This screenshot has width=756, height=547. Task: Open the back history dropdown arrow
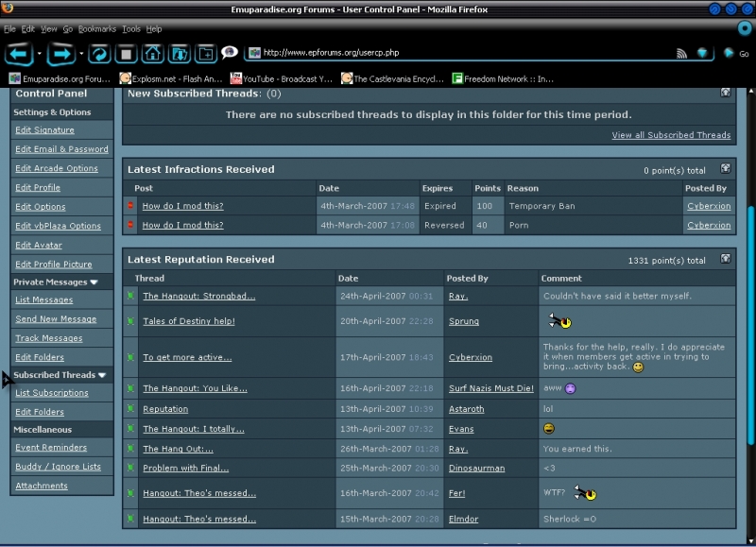[40, 54]
